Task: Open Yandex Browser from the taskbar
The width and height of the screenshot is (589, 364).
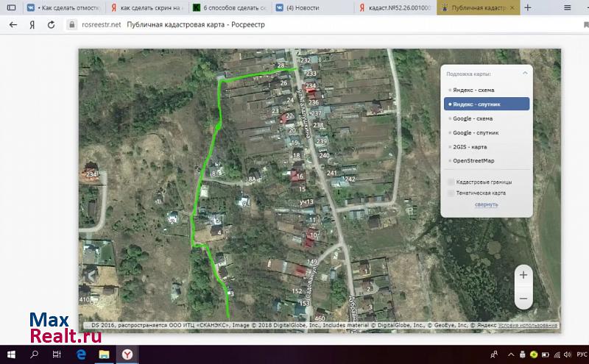Action: [x=127, y=354]
